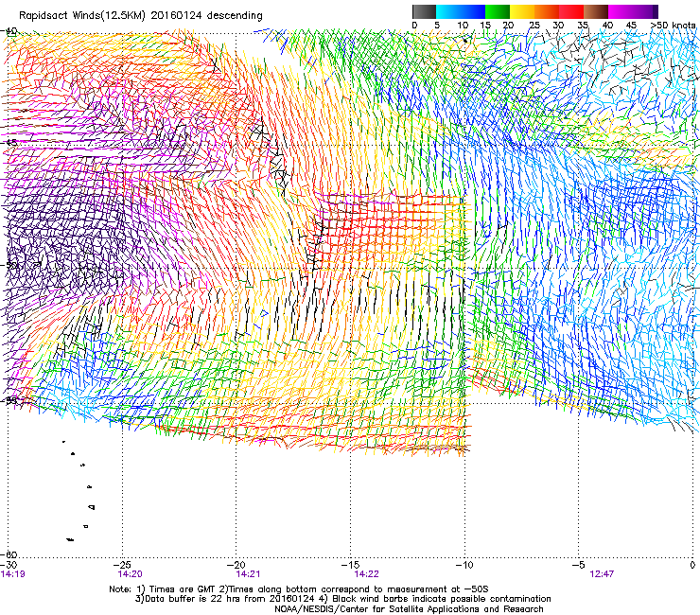Click the longitude label '-20'
Viewport: 700px width, 615px height.
click(236, 565)
